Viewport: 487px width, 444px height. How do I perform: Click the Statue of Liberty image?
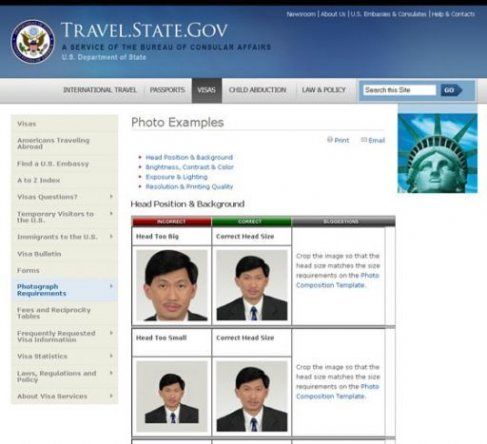pos(437,153)
